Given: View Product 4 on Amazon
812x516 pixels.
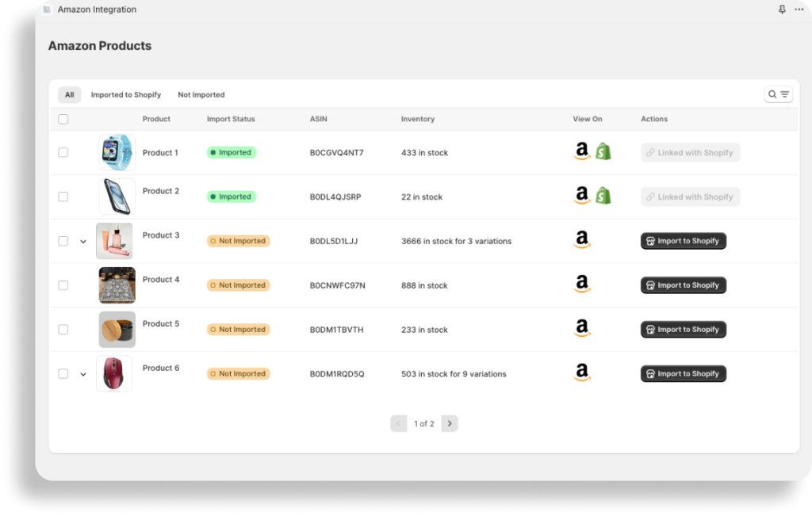Looking at the screenshot, I should pos(582,284).
